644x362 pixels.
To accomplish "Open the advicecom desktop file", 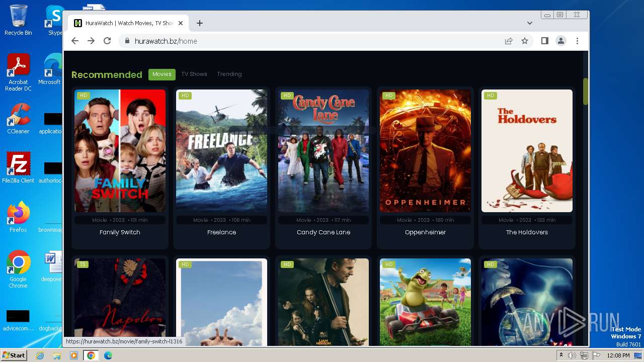I will click(18, 320).
